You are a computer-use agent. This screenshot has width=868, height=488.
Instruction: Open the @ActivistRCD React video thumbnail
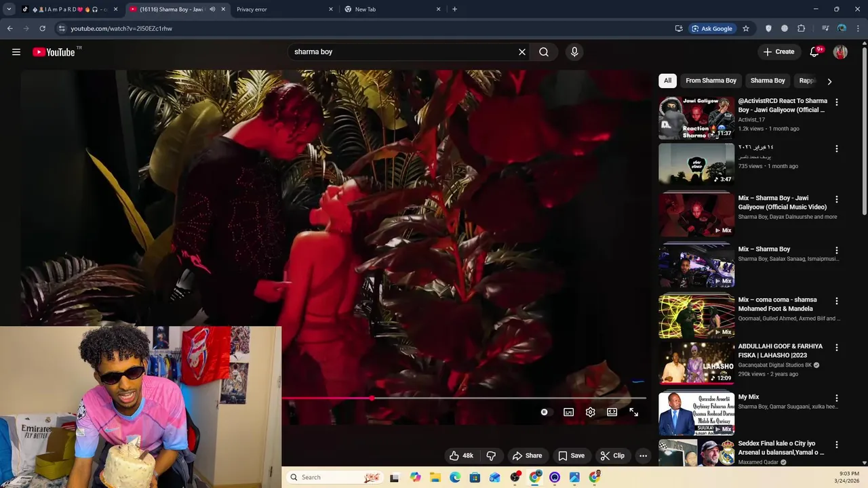pos(696,118)
